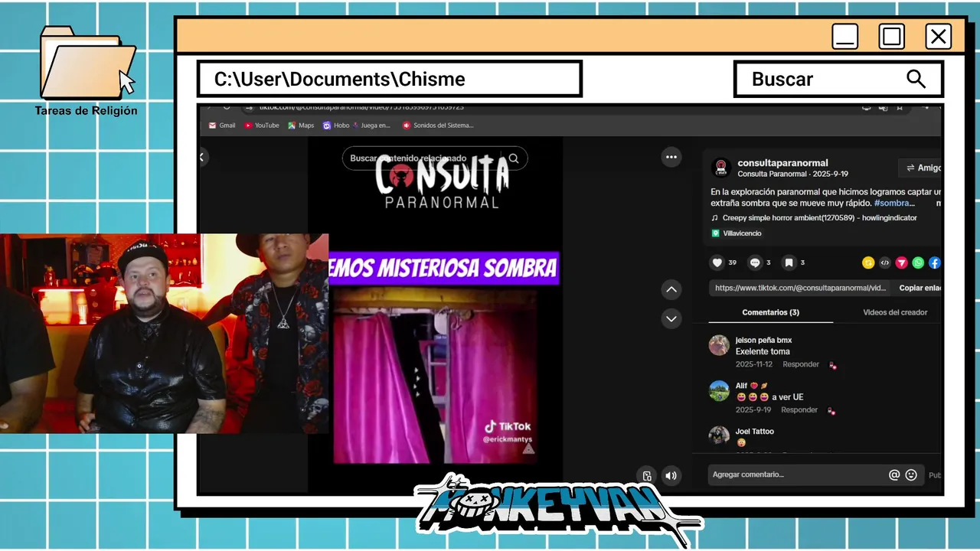
Task: Open consultaparanormal profile avatar
Action: click(x=720, y=168)
